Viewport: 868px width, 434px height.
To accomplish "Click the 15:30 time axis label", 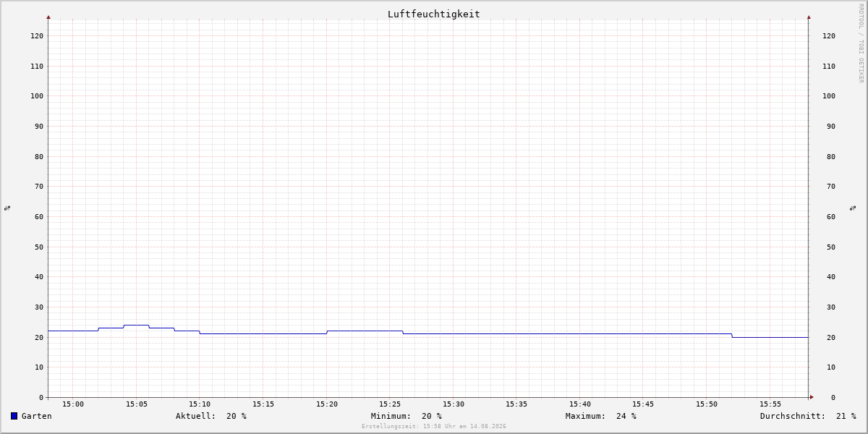I will (454, 404).
